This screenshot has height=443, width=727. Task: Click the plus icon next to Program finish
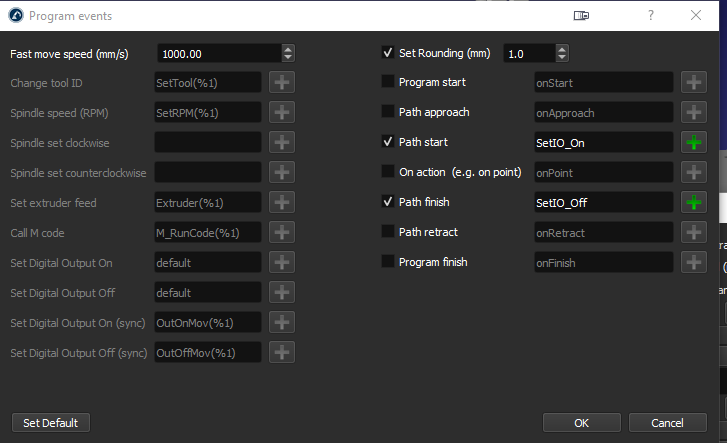point(694,262)
